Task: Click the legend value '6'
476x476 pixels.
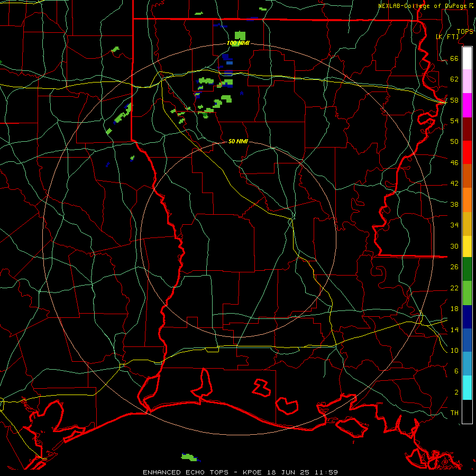Action: click(456, 371)
